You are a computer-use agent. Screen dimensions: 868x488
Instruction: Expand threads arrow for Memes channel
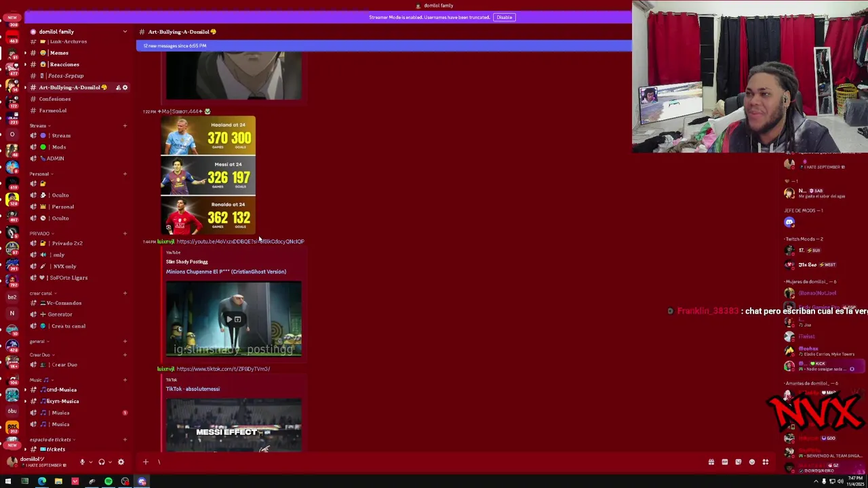coord(25,53)
